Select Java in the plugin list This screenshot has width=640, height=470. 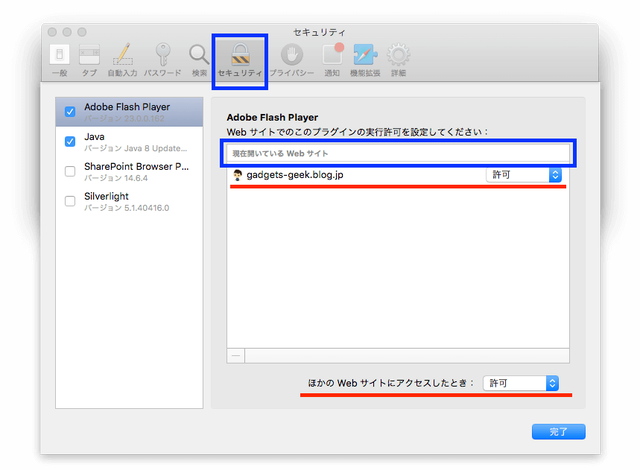[x=129, y=142]
